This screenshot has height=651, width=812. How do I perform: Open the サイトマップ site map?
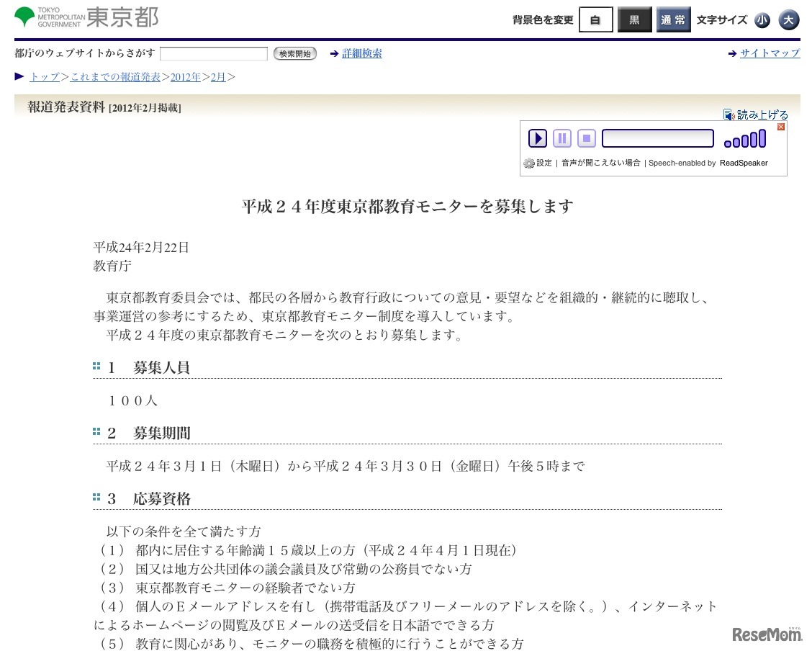point(772,53)
